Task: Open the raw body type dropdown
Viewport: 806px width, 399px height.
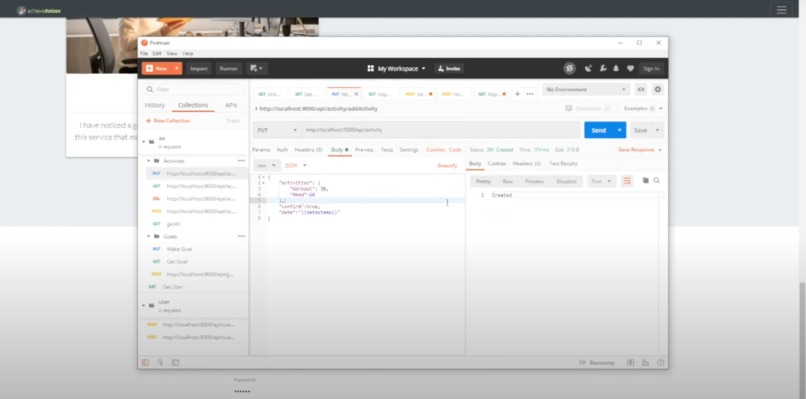Action: (x=266, y=166)
